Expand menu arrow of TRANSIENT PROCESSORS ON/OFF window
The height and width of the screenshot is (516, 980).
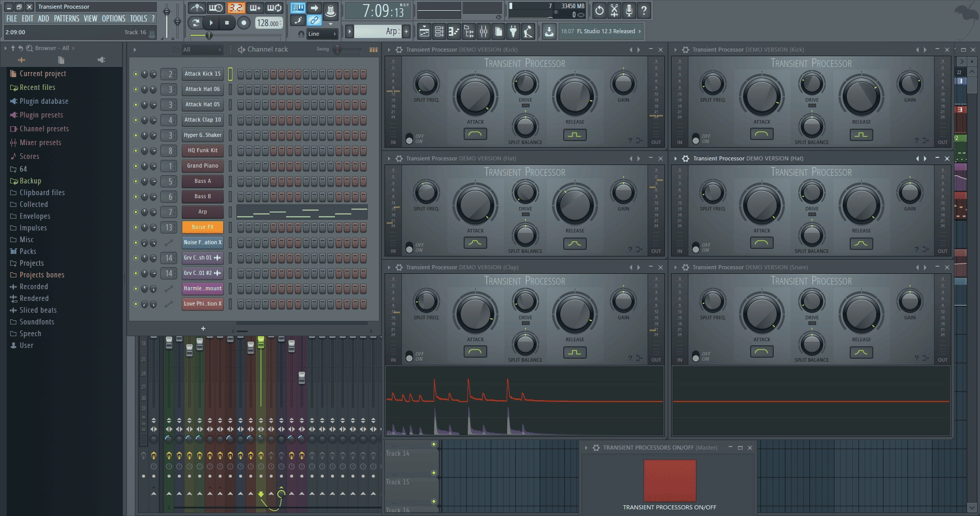point(586,448)
